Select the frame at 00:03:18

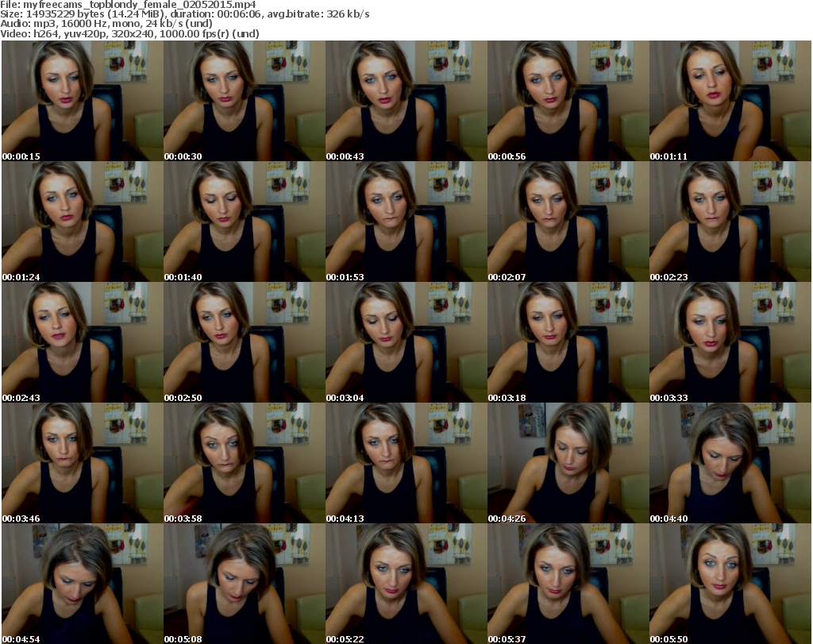[568, 343]
